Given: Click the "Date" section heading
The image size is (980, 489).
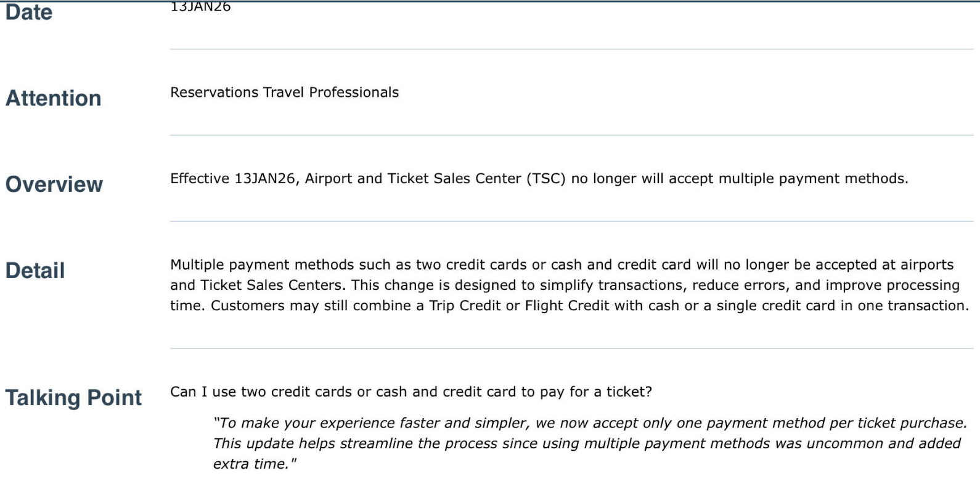Looking at the screenshot, I should click(x=29, y=12).
